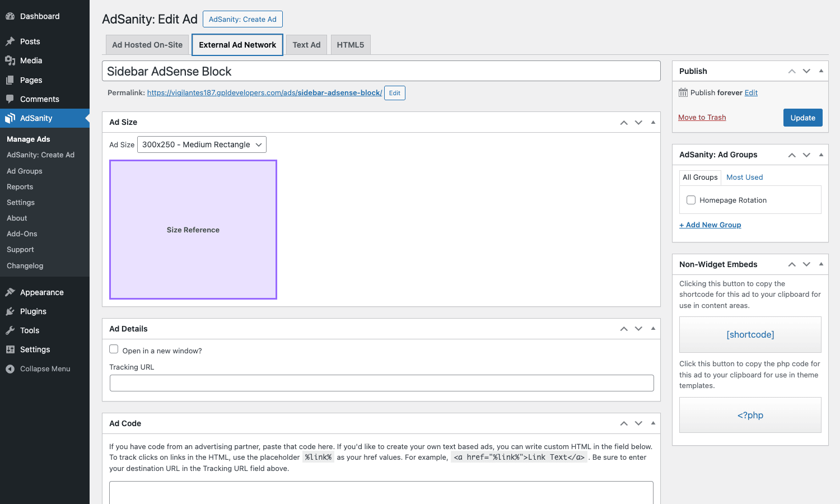Collapse the Ad Size panel toggle arrow

[x=653, y=122]
